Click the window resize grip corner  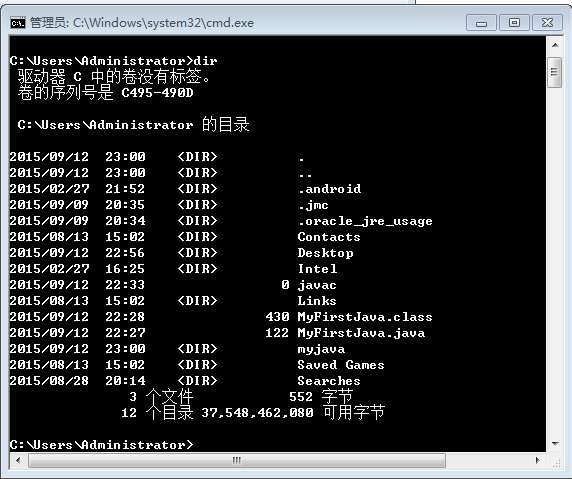pyautogui.click(x=557, y=464)
